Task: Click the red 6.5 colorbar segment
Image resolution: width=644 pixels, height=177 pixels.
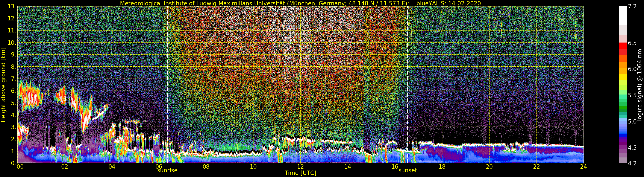Action: [623, 46]
